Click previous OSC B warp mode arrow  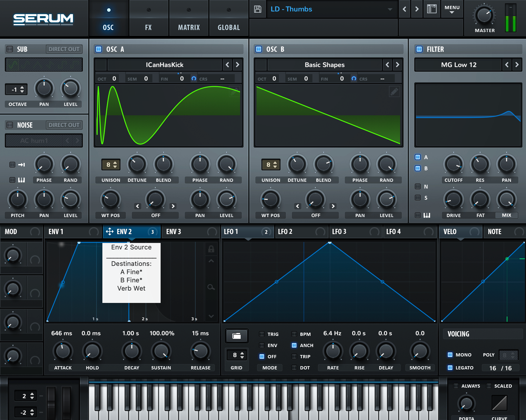click(298, 206)
